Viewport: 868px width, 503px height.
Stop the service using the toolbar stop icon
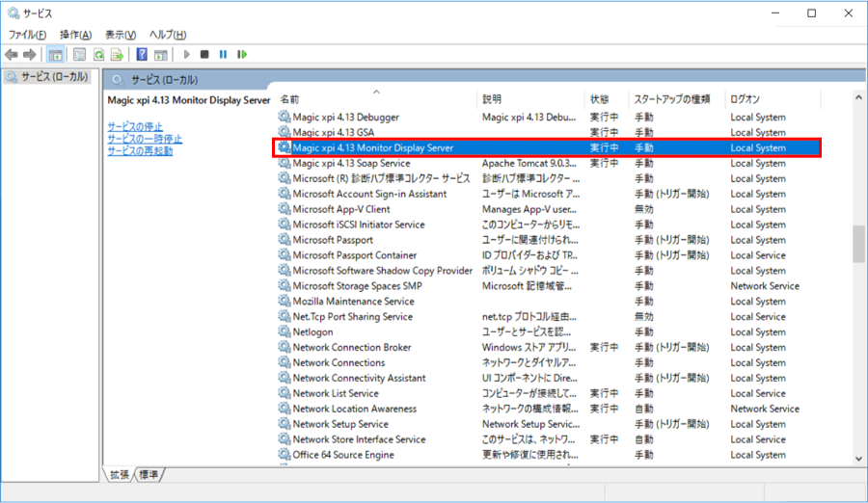coord(204,55)
